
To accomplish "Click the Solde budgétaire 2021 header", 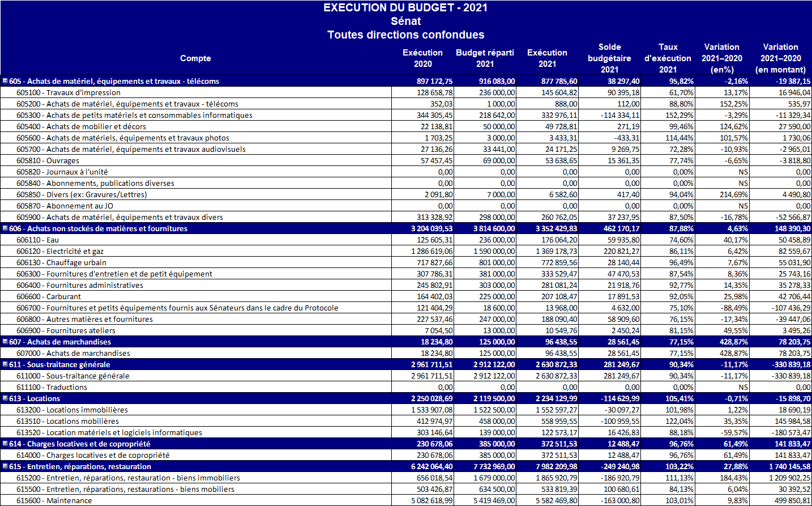I will click(x=609, y=58).
